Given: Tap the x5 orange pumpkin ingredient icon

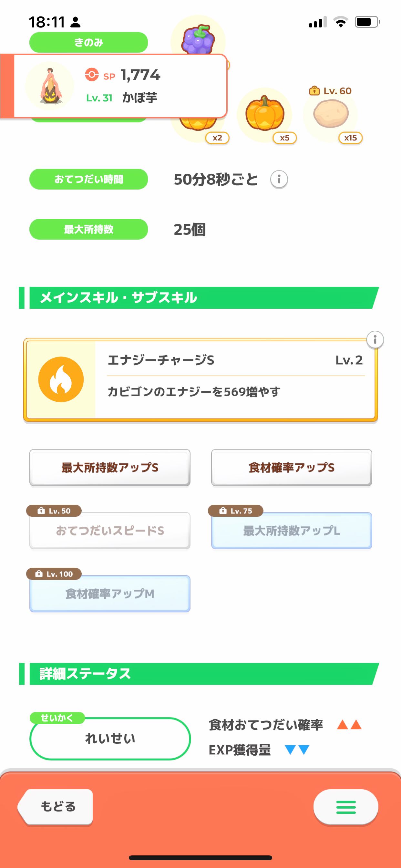Looking at the screenshot, I should pyautogui.click(x=264, y=115).
